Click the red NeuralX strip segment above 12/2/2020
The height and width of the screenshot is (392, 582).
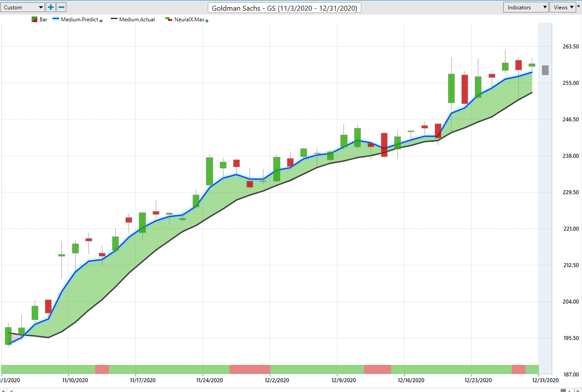click(x=250, y=369)
